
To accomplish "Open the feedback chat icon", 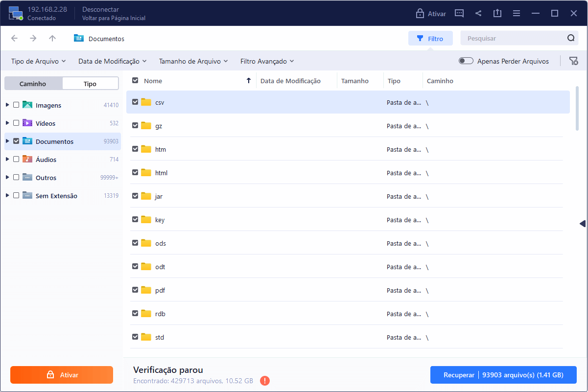I will click(x=459, y=13).
